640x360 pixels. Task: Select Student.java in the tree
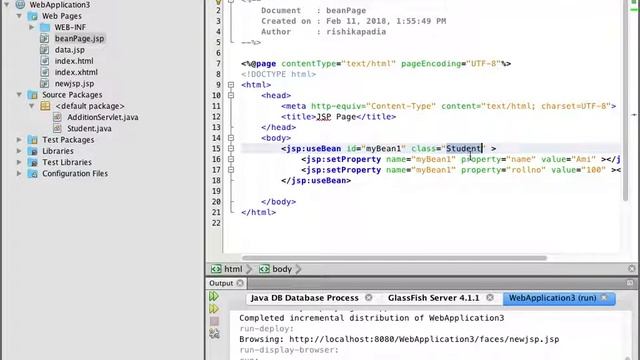89,129
